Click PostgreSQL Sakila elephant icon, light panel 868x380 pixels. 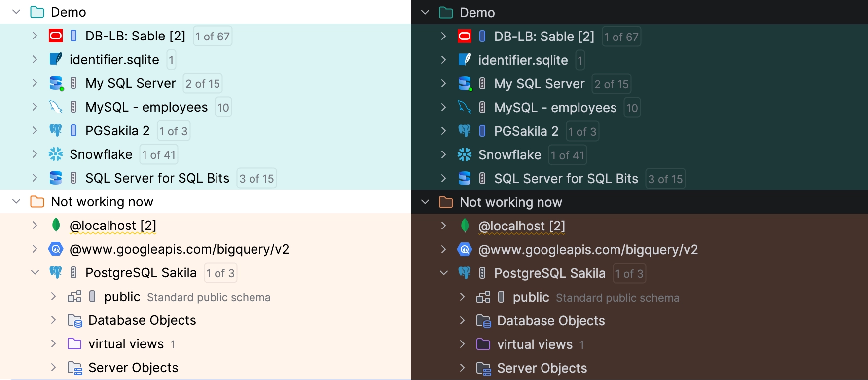coord(56,272)
